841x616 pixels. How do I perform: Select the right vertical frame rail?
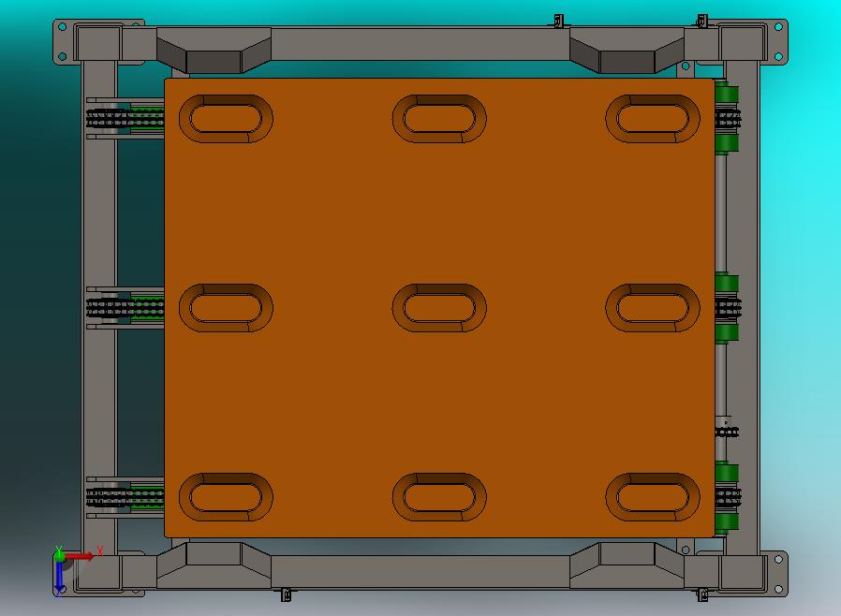(x=743, y=308)
